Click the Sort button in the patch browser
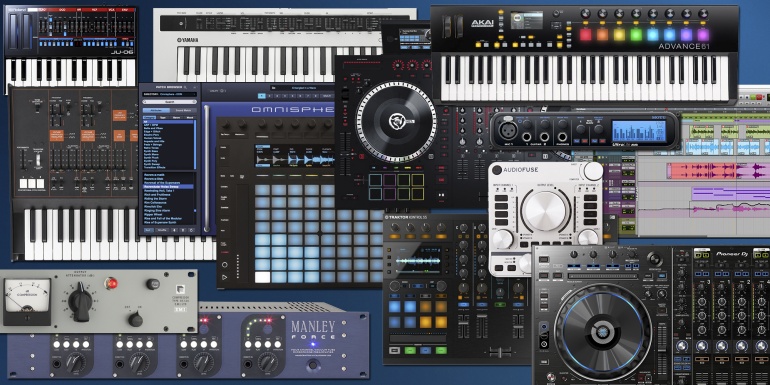Viewport: 770px width, 385px height. [x=148, y=230]
